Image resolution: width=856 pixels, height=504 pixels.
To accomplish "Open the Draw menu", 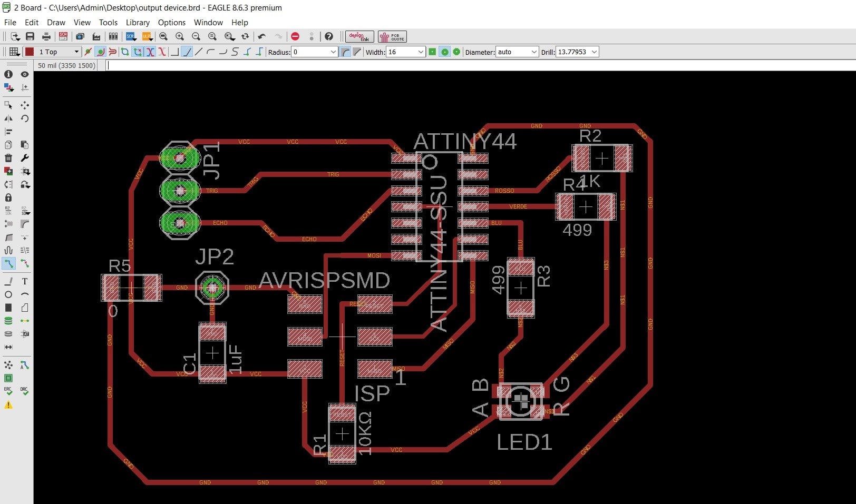I will (x=56, y=23).
